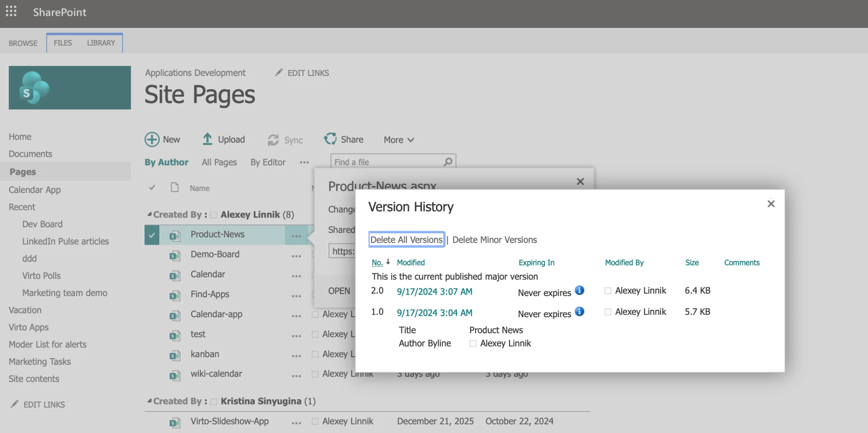Screen dimensions: 868x433
Task: Open the Calendar App navigation link
Action: click(x=35, y=190)
